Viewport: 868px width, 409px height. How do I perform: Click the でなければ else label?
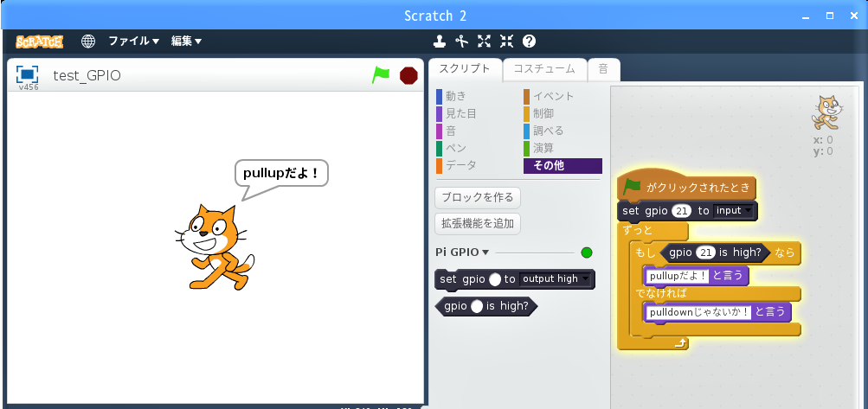point(661,293)
